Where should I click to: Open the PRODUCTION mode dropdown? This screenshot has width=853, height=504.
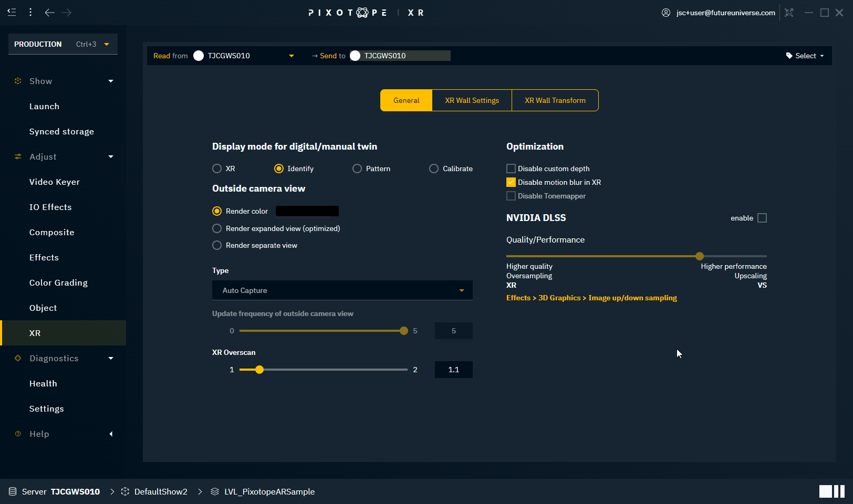[x=63, y=44]
